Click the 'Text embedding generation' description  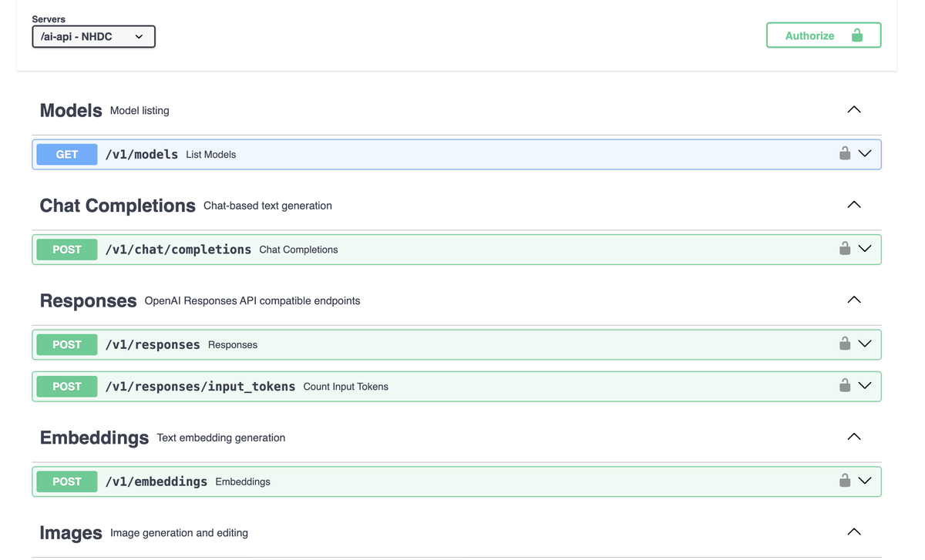221,438
